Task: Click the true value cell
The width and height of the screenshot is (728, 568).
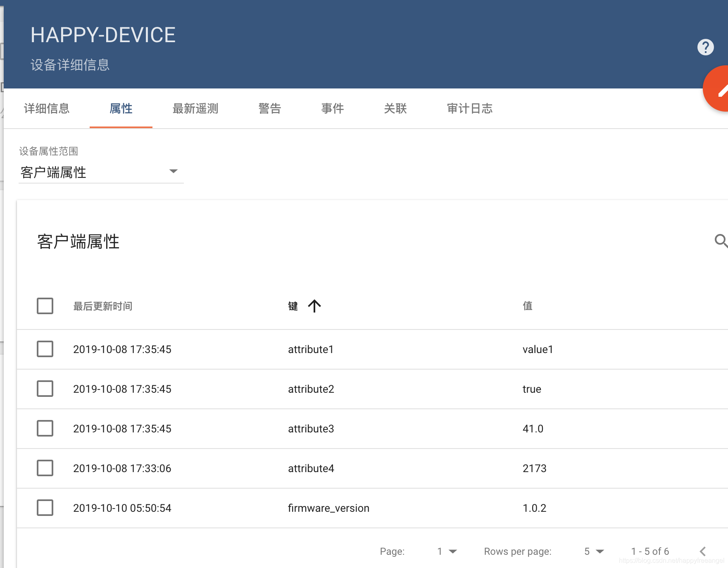Action: (532, 389)
